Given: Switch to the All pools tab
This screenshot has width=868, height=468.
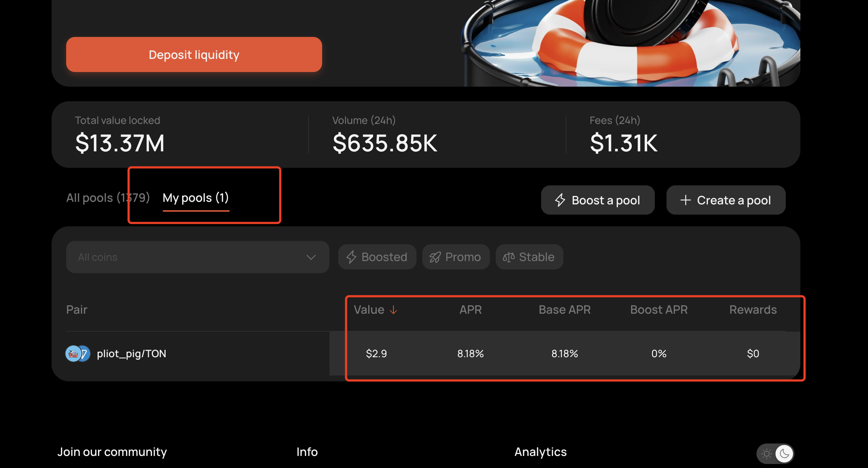Looking at the screenshot, I should point(108,198).
